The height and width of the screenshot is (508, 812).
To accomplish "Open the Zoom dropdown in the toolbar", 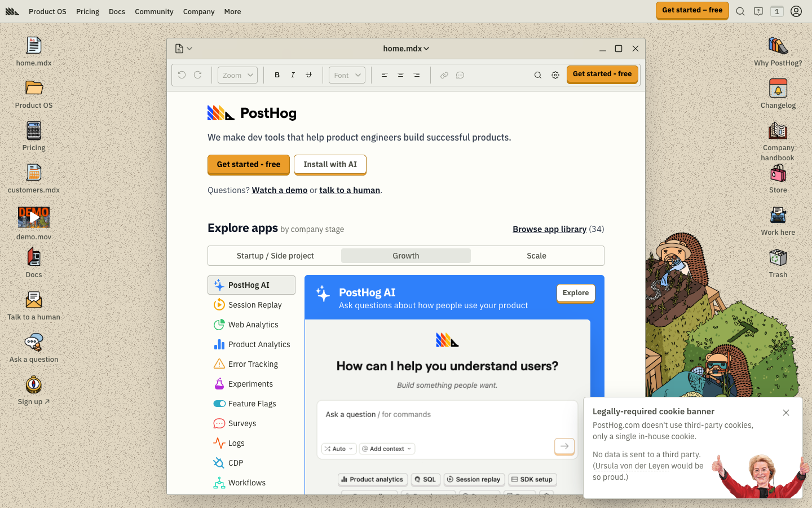I will (x=237, y=75).
